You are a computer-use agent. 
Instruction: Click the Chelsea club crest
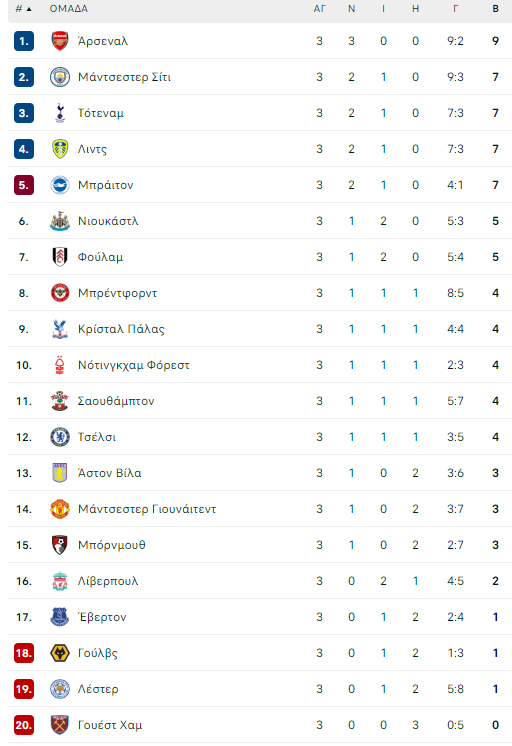60,437
